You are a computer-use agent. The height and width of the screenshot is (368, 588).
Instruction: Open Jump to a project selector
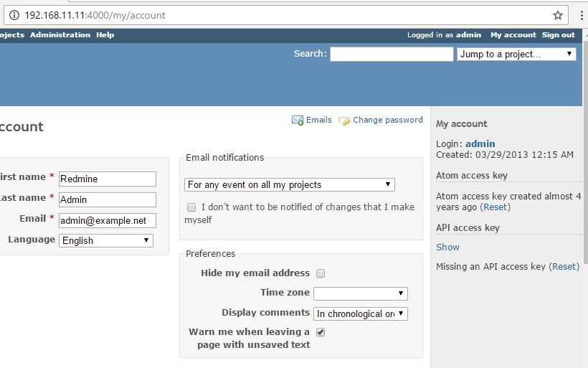click(x=516, y=55)
